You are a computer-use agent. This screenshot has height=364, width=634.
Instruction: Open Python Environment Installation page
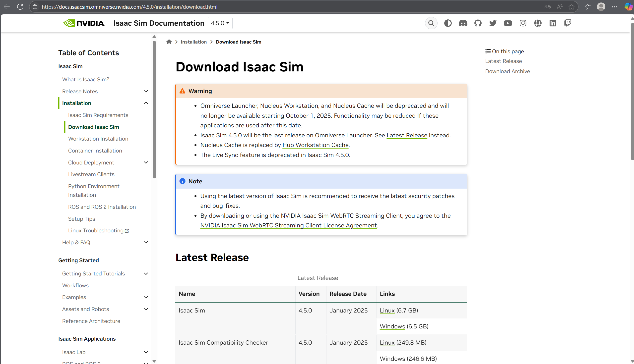click(x=94, y=191)
